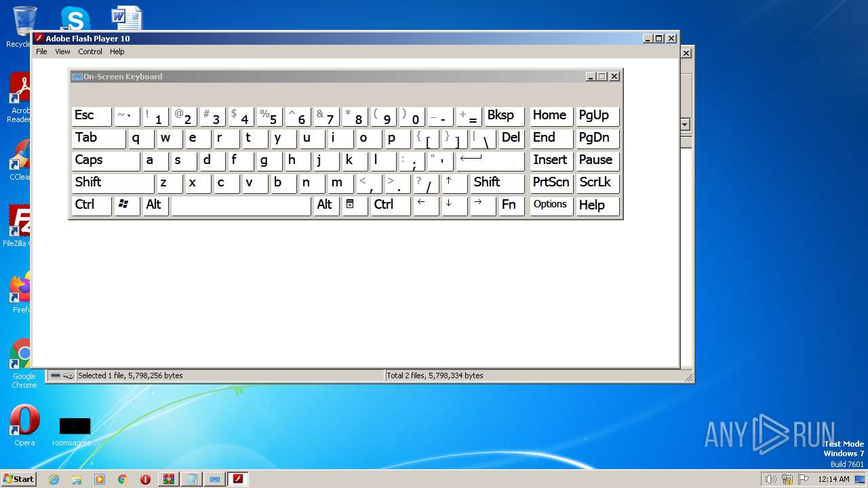Click the scroll down arrow of background window
Screen dimensions: 868x488
click(x=685, y=124)
